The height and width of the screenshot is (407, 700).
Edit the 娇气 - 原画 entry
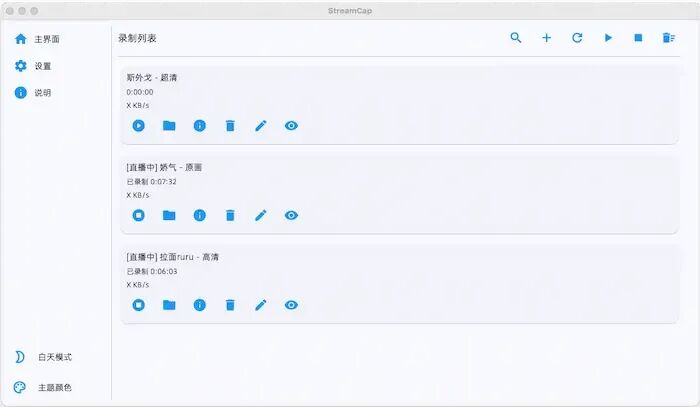(261, 216)
